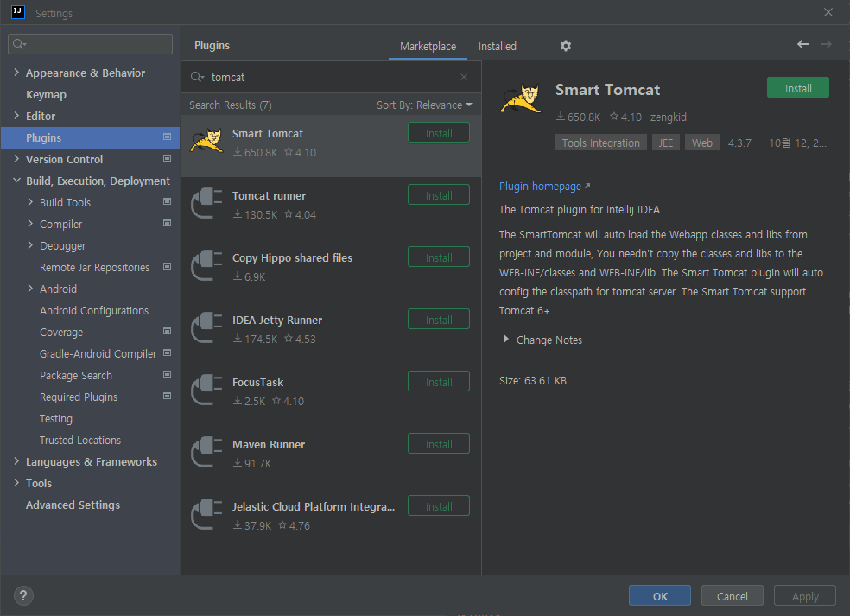Go back with the left arrow
The width and height of the screenshot is (850, 616).
[802, 44]
